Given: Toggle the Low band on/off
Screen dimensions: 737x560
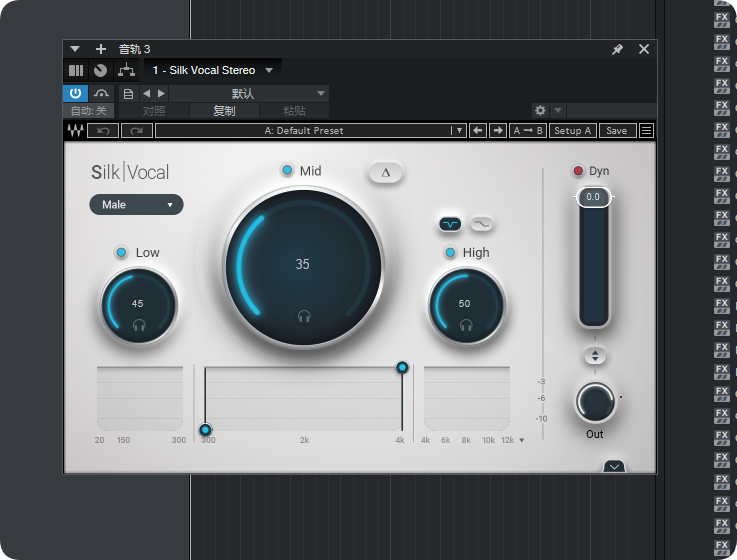Looking at the screenshot, I should pos(121,252).
